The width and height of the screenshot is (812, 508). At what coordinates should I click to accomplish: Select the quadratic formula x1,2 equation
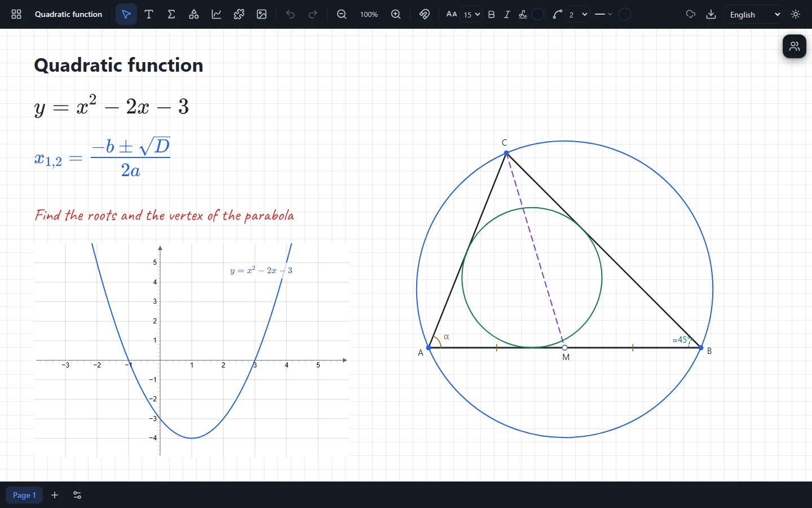[102, 158]
